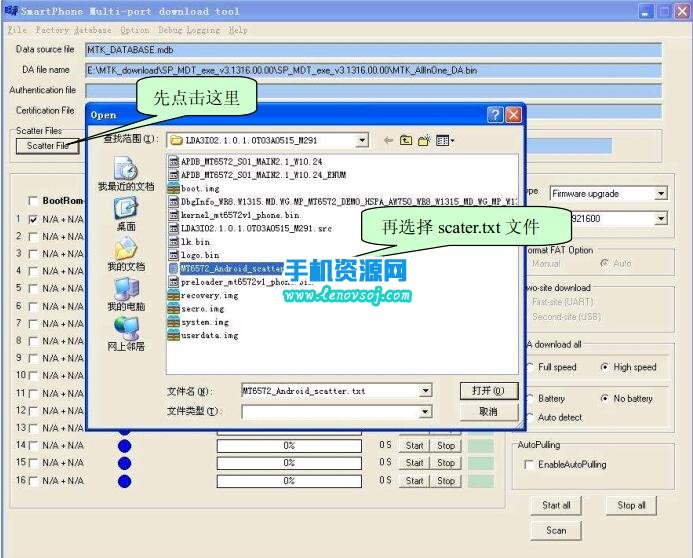This screenshot has width=693, height=558.
Task: Check port 5 N/A + N/A checkbox
Action: [33, 289]
